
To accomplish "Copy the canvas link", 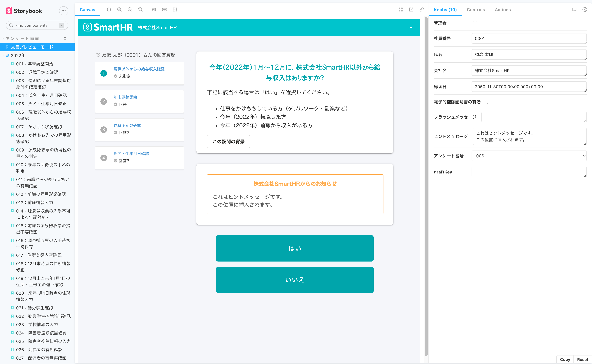I will (422, 10).
